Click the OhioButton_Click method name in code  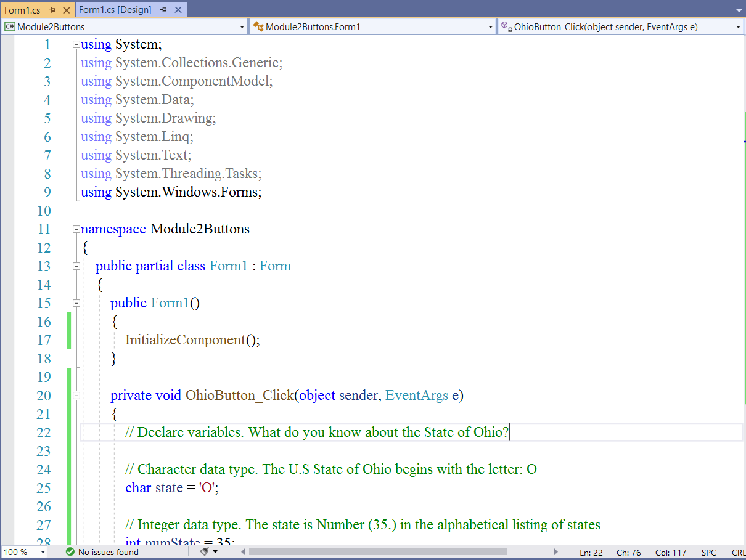pos(239,396)
